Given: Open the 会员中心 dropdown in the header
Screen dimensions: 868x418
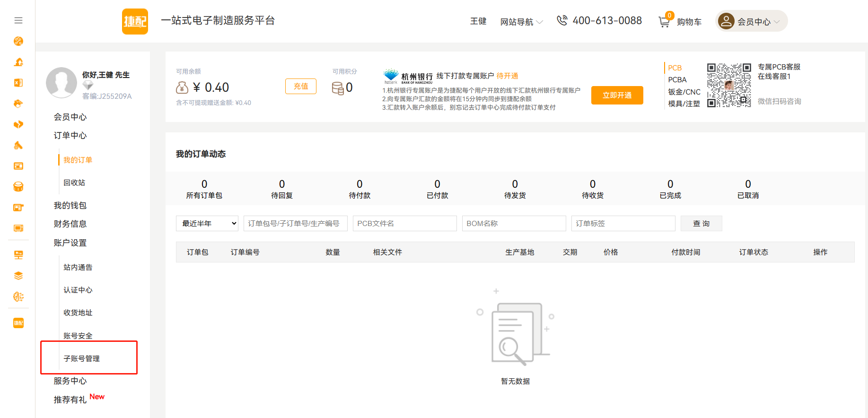Looking at the screenshot, I should (x=752, y=21).
